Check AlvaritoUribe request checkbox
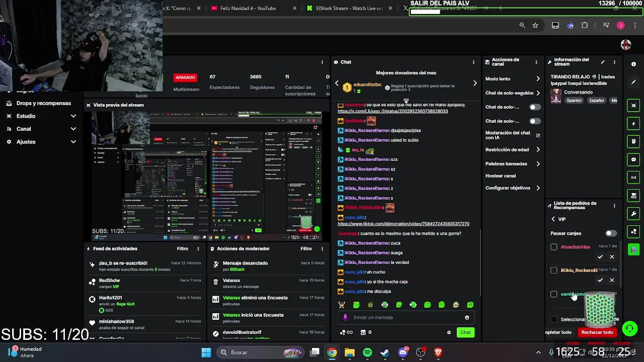Screen dimensions: 644x362 point(554,247)
